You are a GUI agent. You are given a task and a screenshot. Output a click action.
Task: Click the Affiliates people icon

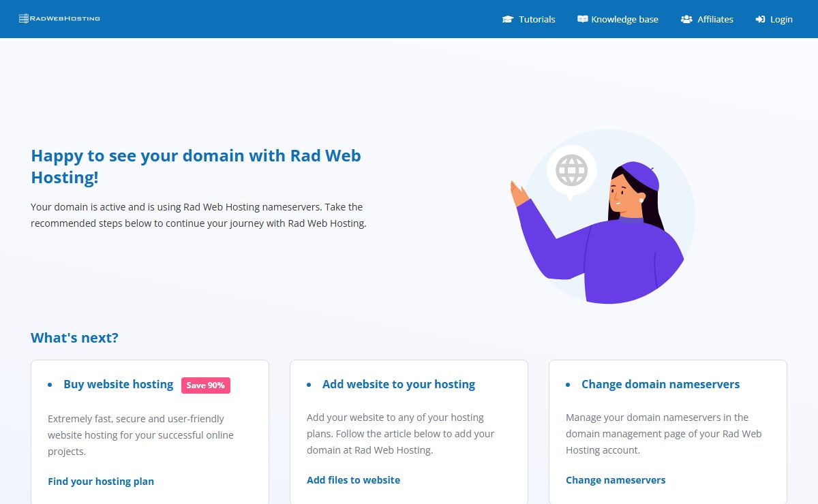click(x=686, y=19)
